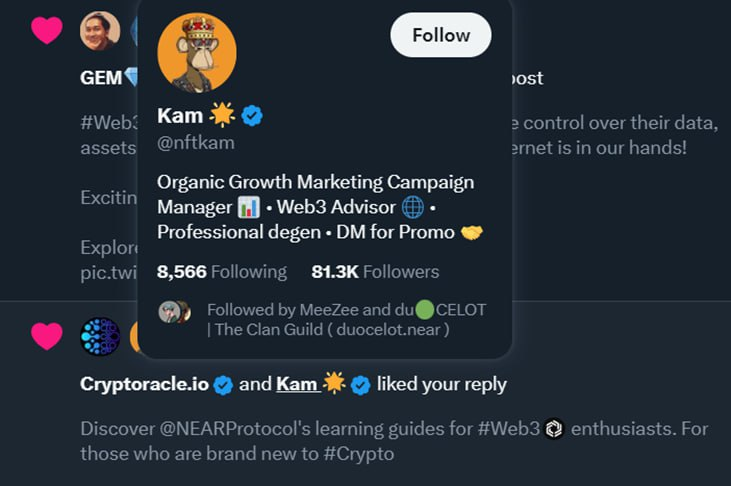731x486 pixels.
Task: Click the pink heart icon on top notification
Action: [x=47, y=31]
